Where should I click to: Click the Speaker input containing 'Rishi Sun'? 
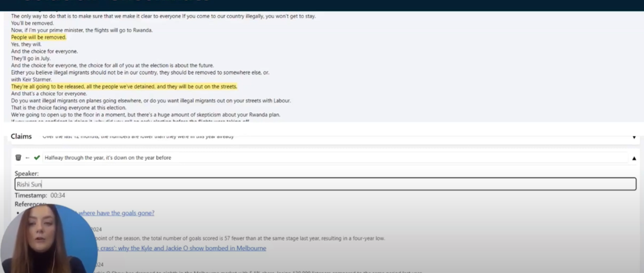pyautogui.click(x=325, y=184)
